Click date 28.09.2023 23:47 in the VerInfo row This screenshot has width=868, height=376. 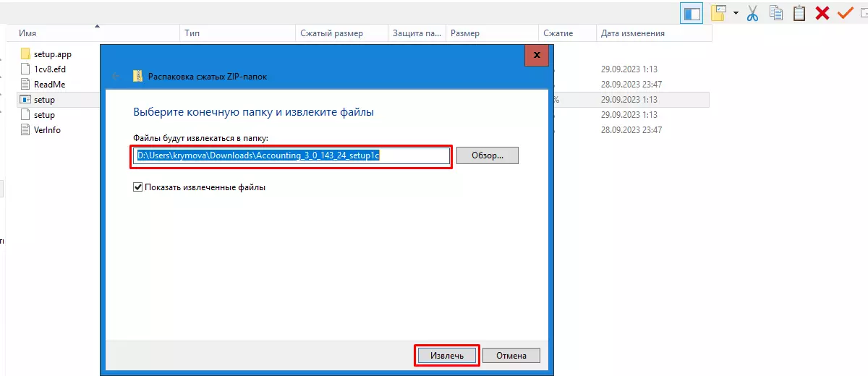click(631, 130)
